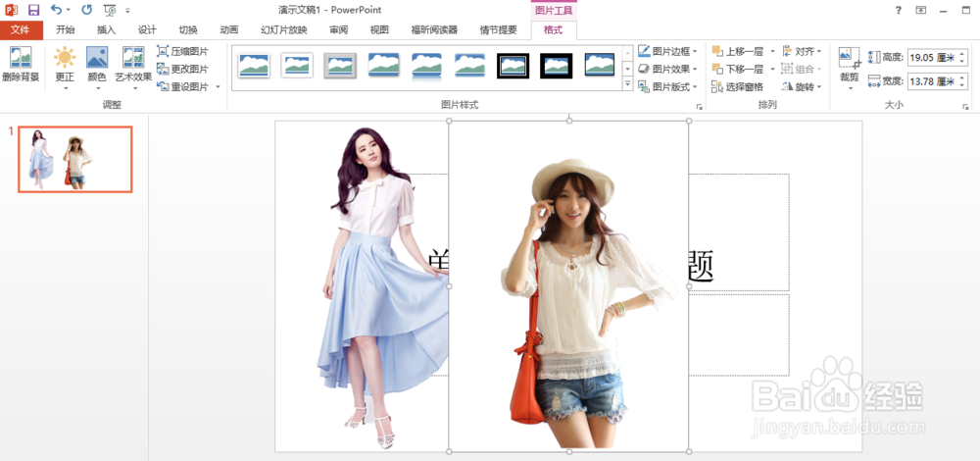Screen dimensions: 980x461
Task: Switch to the Insert (插入) tab
Action: [106, 30]
